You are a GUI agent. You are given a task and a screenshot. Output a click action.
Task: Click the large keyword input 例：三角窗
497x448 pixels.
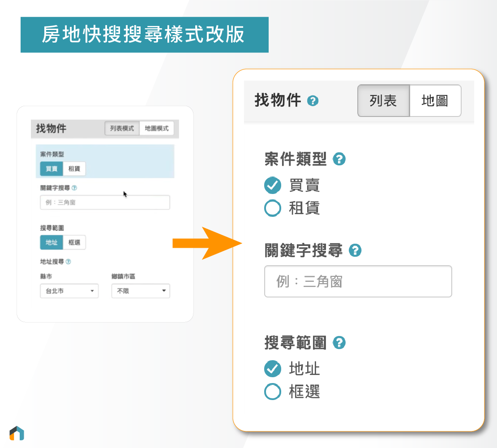[358, 281]
